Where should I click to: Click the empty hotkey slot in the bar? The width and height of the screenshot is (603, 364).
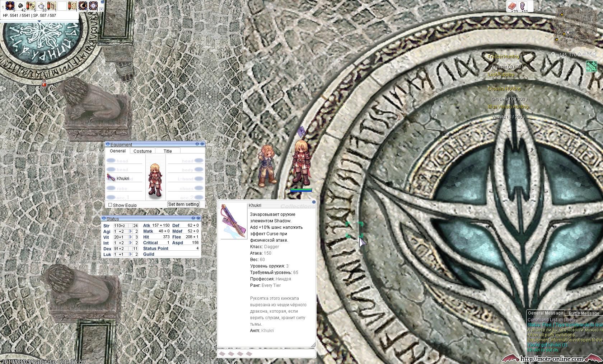pos(62,6)
